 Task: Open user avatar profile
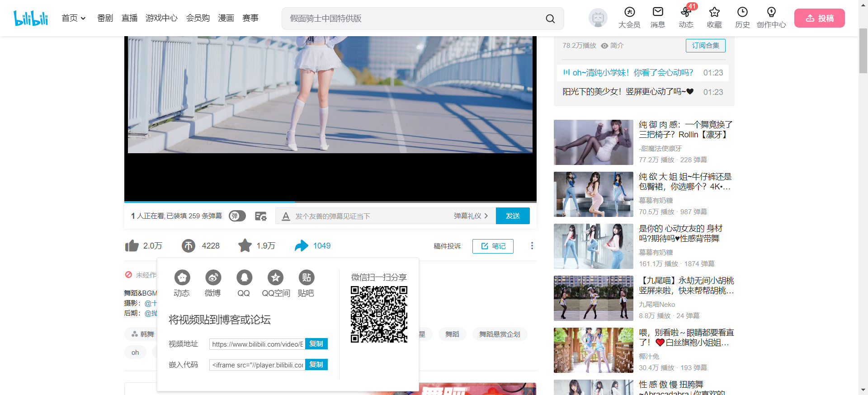pos(598,18)
